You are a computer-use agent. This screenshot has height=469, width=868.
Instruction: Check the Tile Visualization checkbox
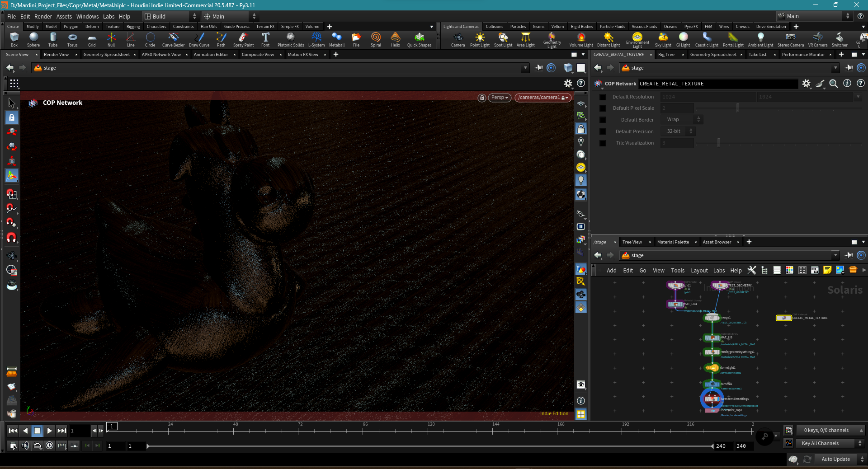point(603,143)
